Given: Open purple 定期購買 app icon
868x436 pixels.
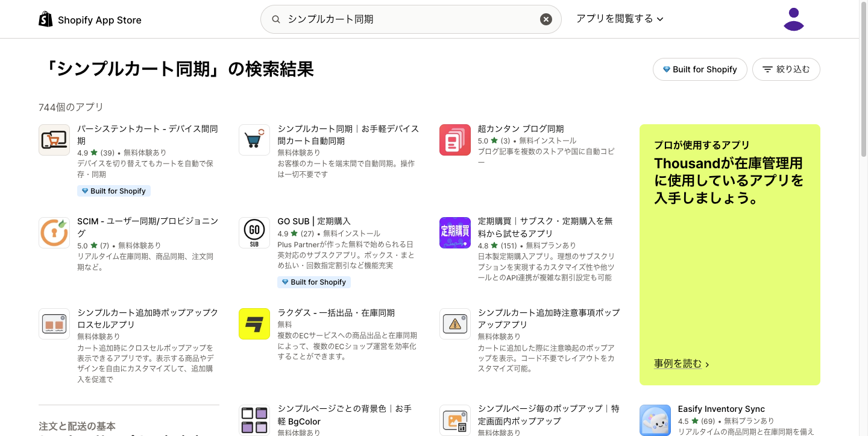Looking at the screenshot, I should pyautogui.click(x=455, y=233).
